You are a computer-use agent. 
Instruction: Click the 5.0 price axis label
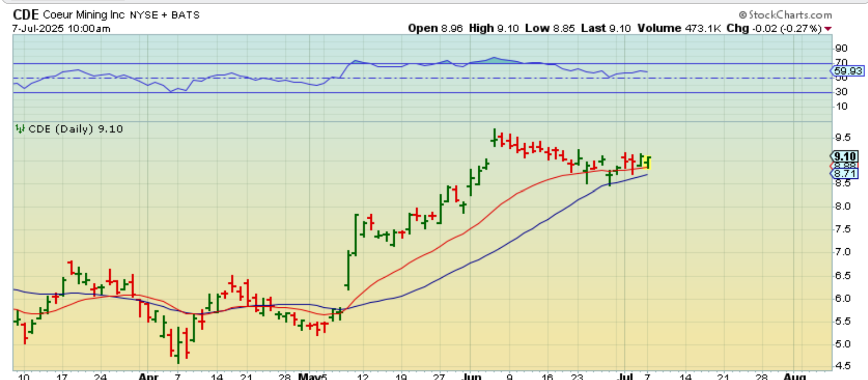843,345
